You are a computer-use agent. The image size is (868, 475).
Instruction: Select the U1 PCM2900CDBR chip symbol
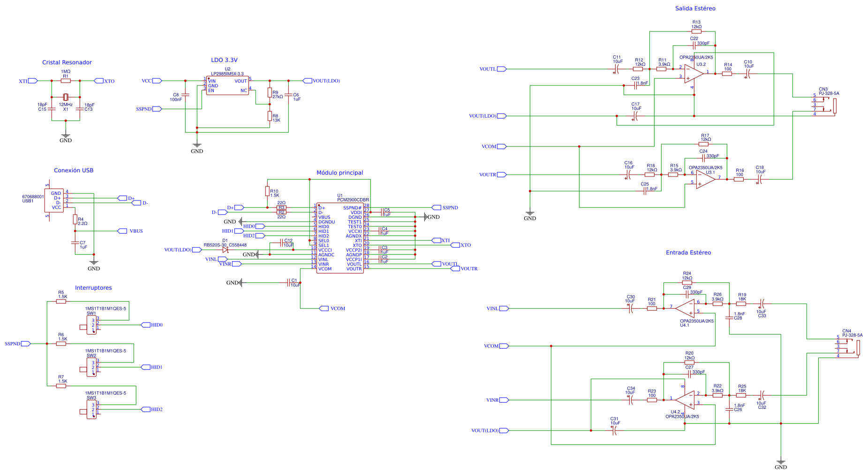pyautogui.click(x=340, y=238)
